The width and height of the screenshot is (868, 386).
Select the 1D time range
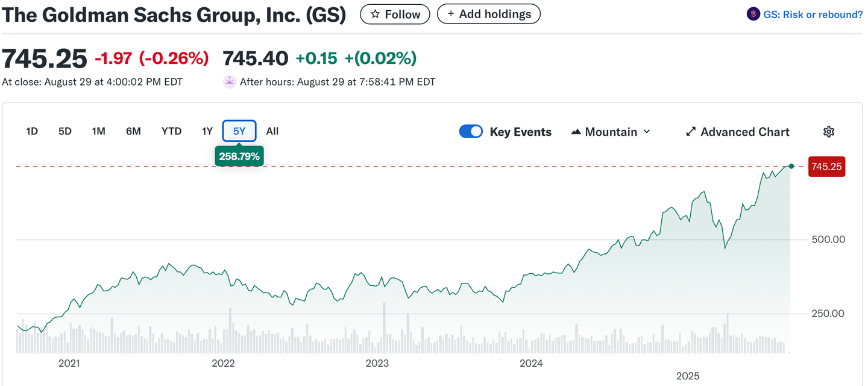(x=32, y=131)
